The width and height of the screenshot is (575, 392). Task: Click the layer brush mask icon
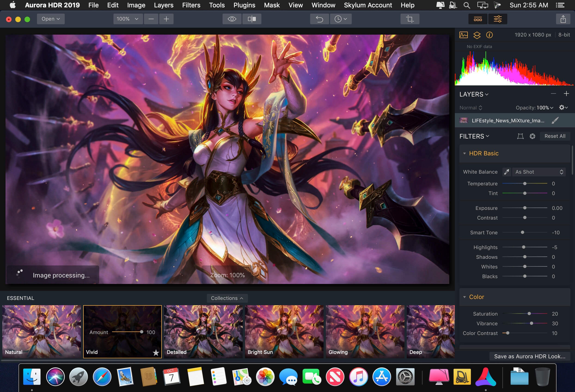click(x=555, y=120)
